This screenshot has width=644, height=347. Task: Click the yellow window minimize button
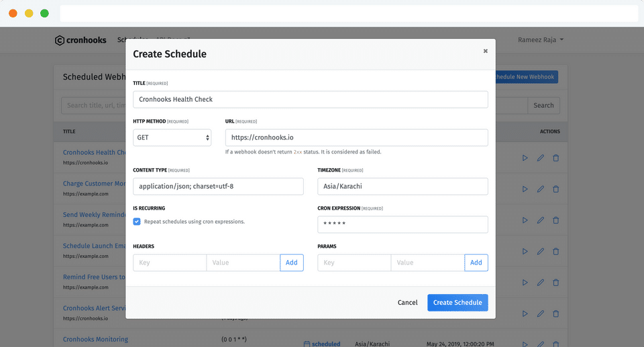(x=29, y=13)
